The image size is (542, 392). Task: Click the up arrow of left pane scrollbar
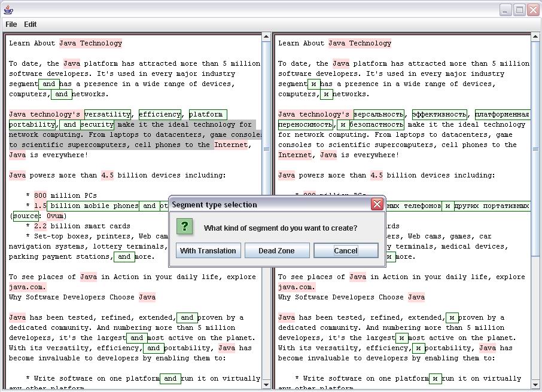pos(266,36)
